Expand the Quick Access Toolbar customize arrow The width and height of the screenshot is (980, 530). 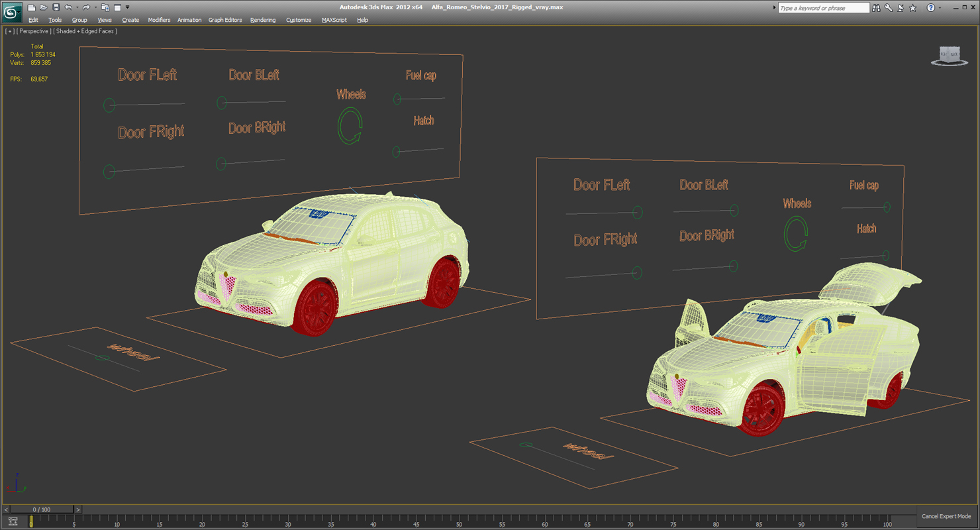pos(127,8)
